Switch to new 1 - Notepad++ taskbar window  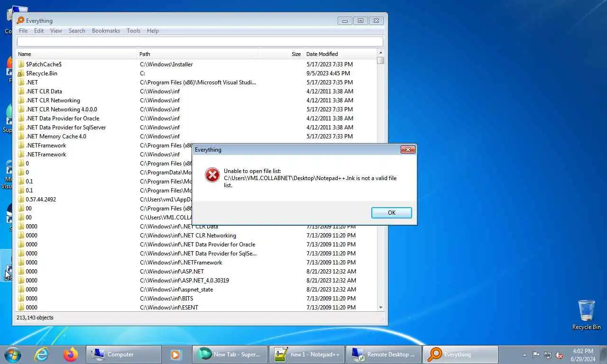307,354
